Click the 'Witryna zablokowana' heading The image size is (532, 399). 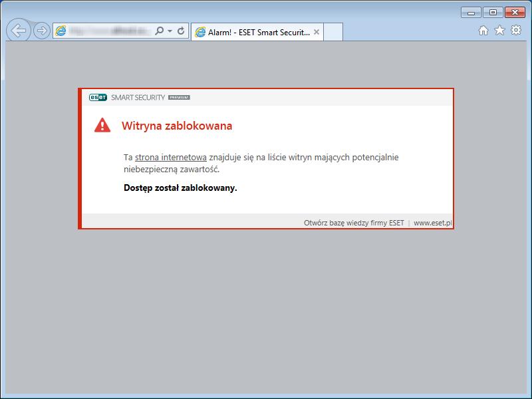[x=177, y=126]
